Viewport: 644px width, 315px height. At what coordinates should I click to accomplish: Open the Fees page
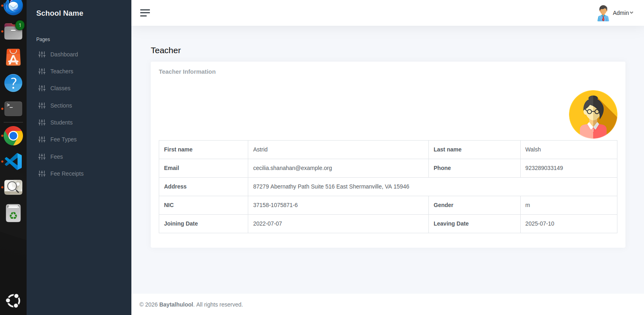pos(56,157)
